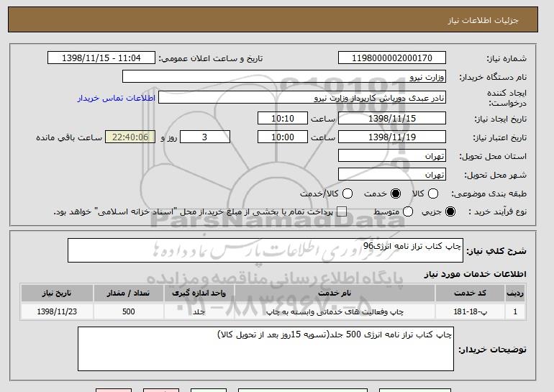This screenshot has width=554, height=392.
Task: Click the creation time field 10:10
Action: click(x=283, y=118)
